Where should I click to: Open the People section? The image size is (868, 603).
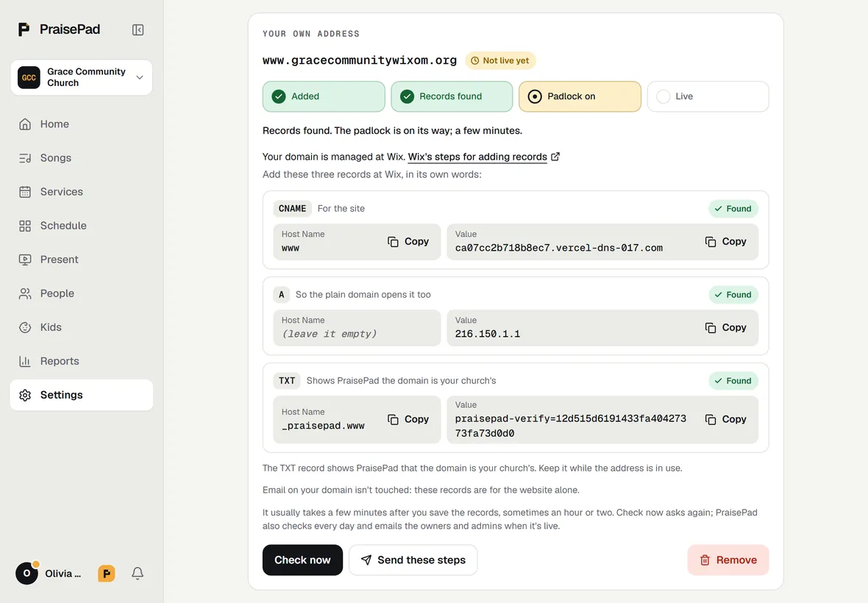click(x=82, y=293)
